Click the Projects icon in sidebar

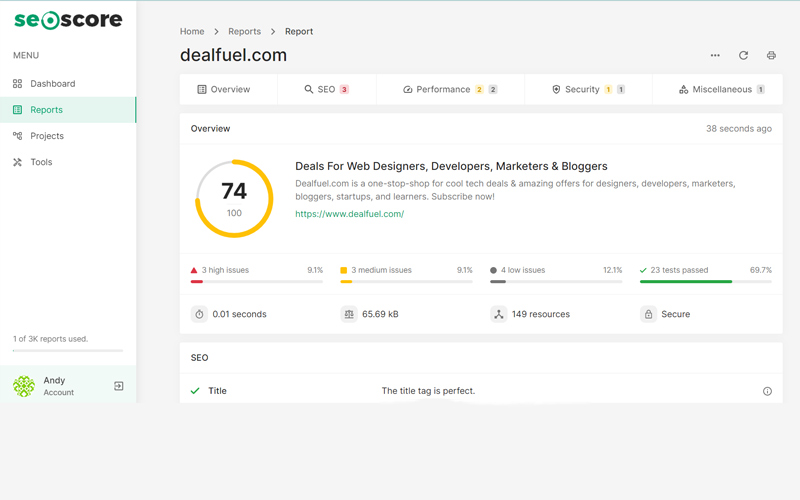pos(17,136)
